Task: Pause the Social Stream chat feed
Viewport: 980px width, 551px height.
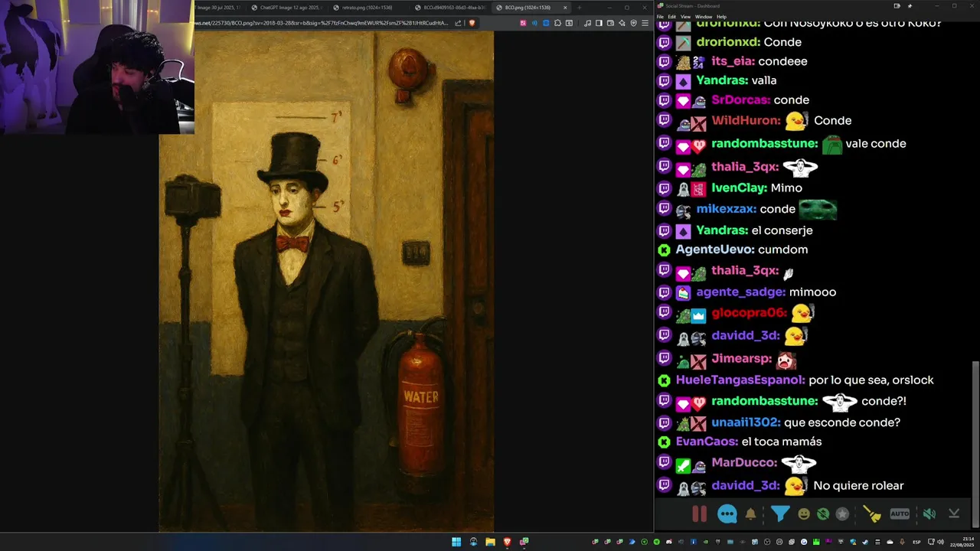Action: (x=699, y=514)
